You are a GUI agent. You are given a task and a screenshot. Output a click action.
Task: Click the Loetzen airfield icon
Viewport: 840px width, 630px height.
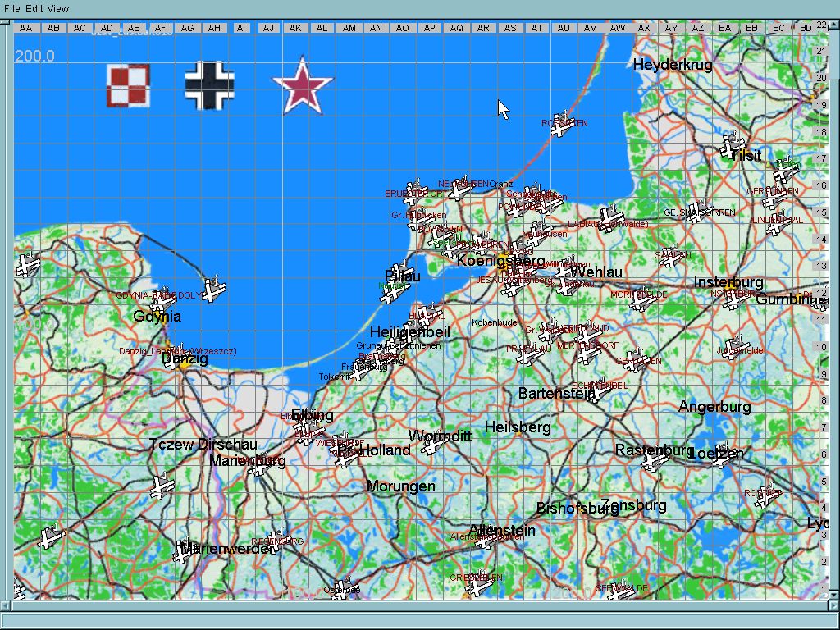[724, 454]
